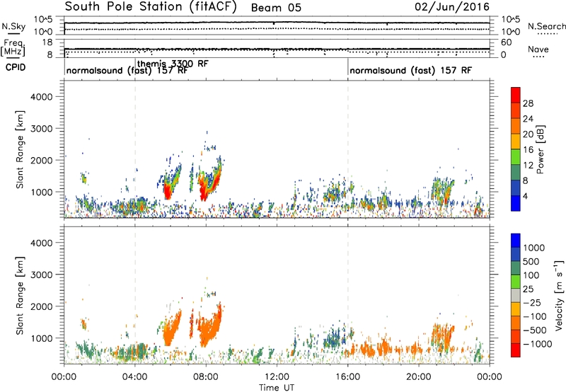Viewport: 566px width, 392px height.
Task: Click the "04:00" time tick label
Action: coord(135,377)
